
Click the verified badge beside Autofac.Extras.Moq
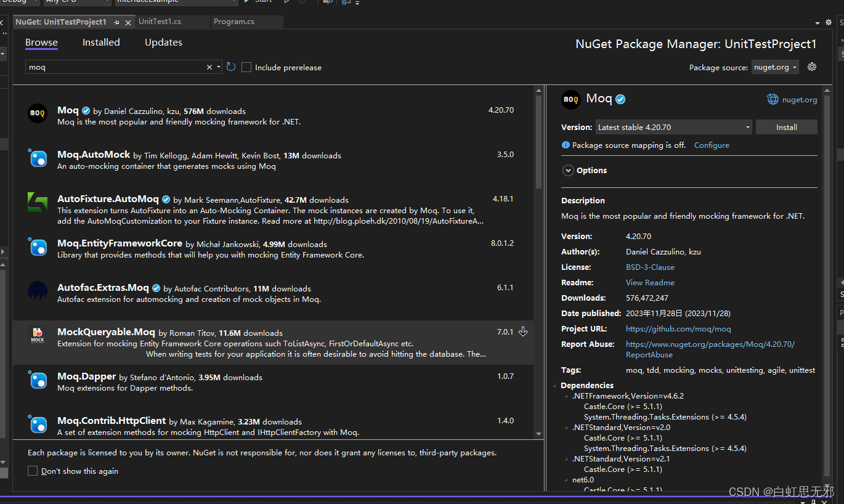click(x=156, y=288)
